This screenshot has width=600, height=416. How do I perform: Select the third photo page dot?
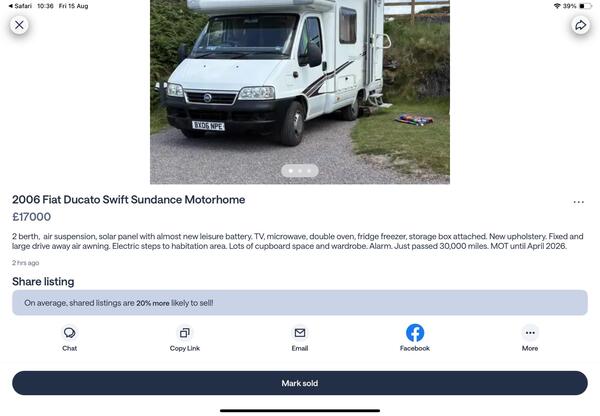point(309,171)
